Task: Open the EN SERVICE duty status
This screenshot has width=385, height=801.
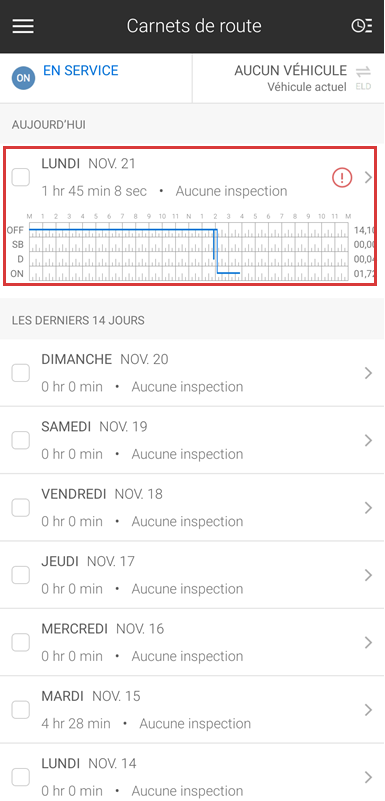Action: click(81, 70)
